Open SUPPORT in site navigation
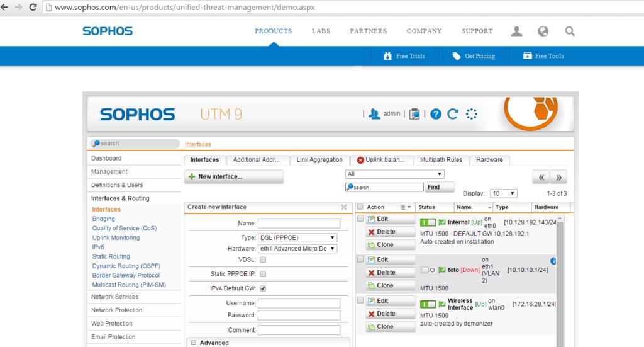 click(477, 31)
